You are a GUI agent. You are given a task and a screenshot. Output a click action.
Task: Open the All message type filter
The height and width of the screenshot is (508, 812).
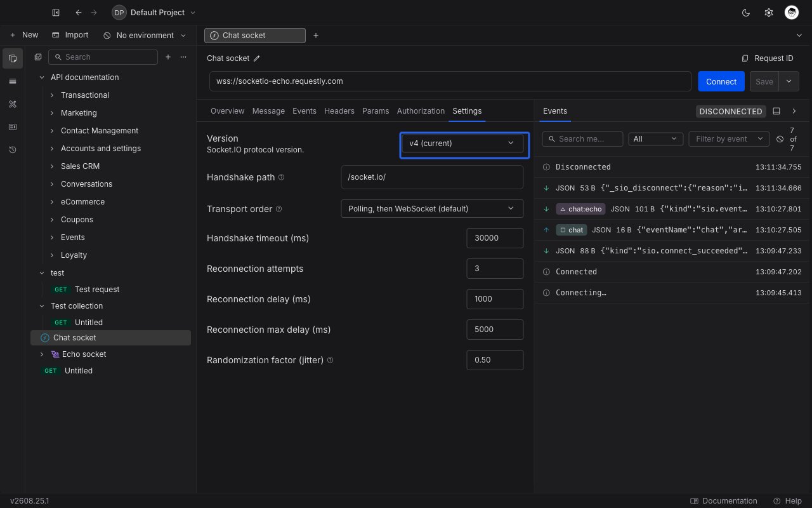click(655, 139)
